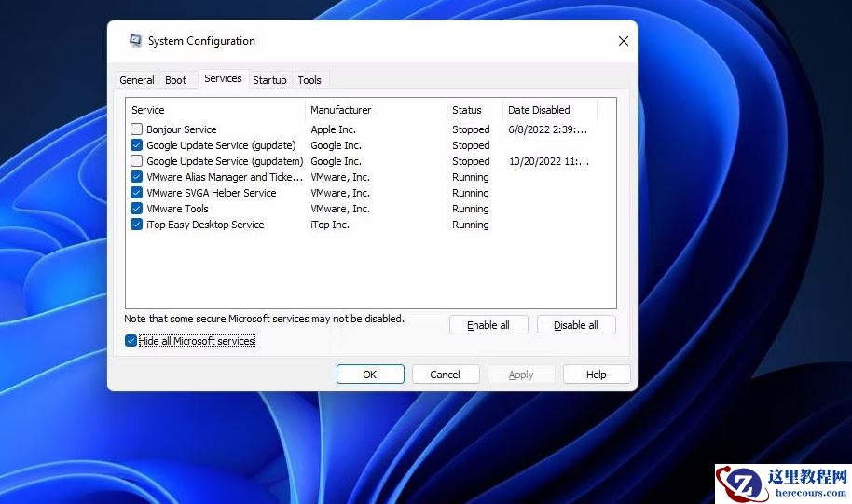Open the Boot tab
Viewport: 852px width, 504px height.
(x=175, y=80)
